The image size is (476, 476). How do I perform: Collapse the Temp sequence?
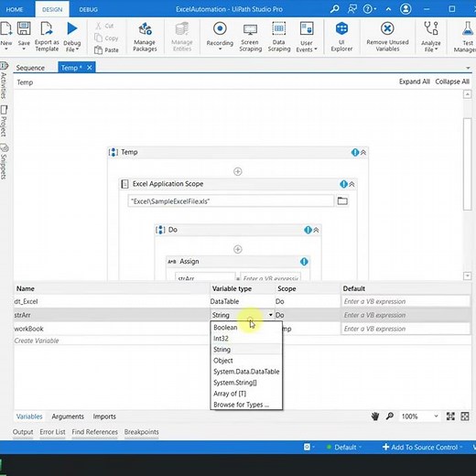point(363,152)
